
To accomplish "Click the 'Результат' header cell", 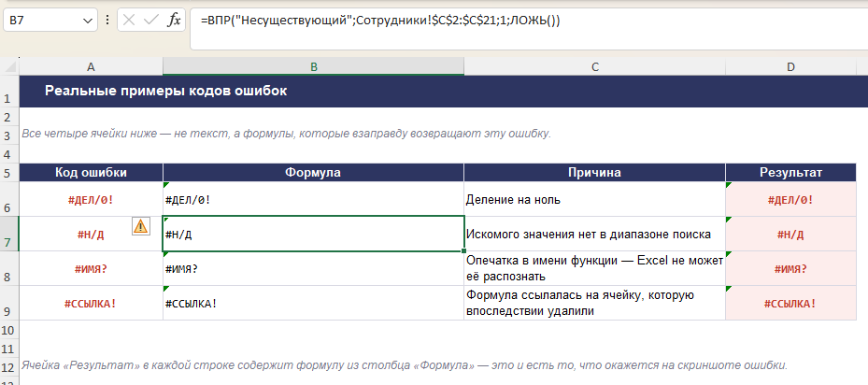I will click(x=790, y=172).
